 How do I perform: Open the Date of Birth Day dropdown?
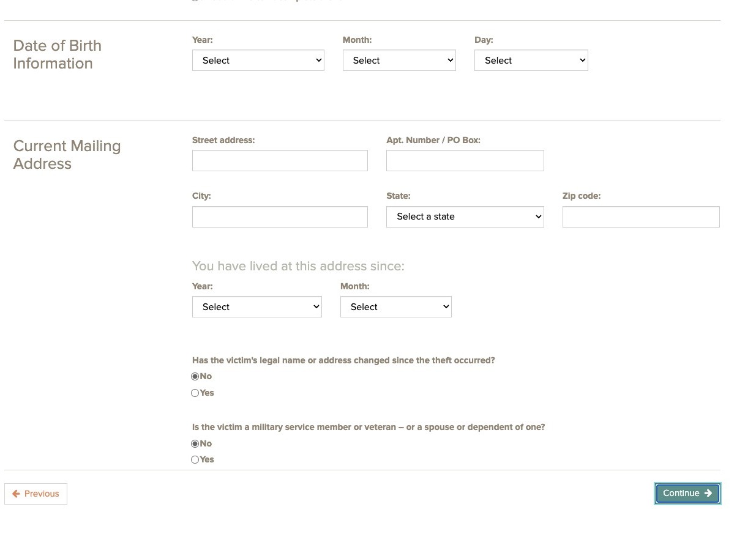[531, 61]
